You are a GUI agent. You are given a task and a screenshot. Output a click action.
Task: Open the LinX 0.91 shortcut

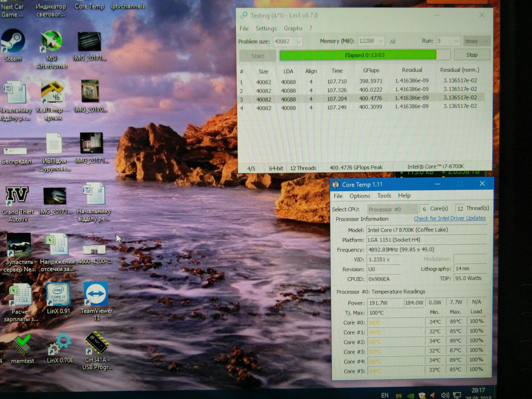(58, 294)
